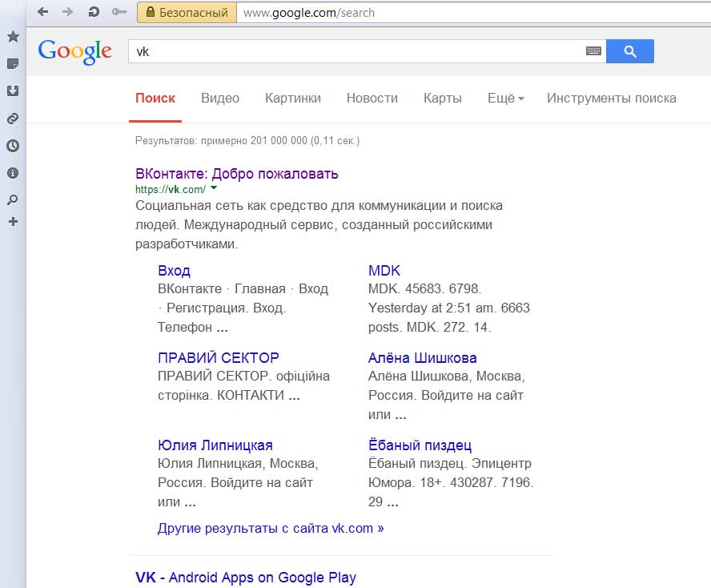The height and width of the screenshot is (588, 711).
Task: Expand the Ещё dropdown menu
Action: tap(505, 98)
